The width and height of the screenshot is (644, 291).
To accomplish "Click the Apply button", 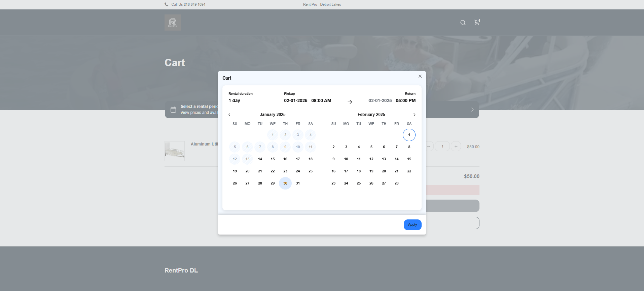I will [413, 225].
